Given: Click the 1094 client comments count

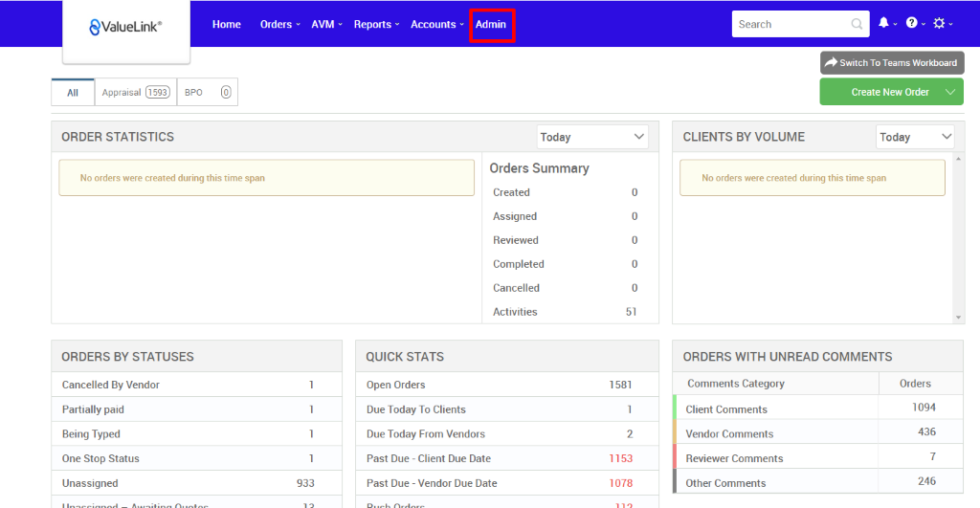Looking at the screenshot, I should 924,408.
